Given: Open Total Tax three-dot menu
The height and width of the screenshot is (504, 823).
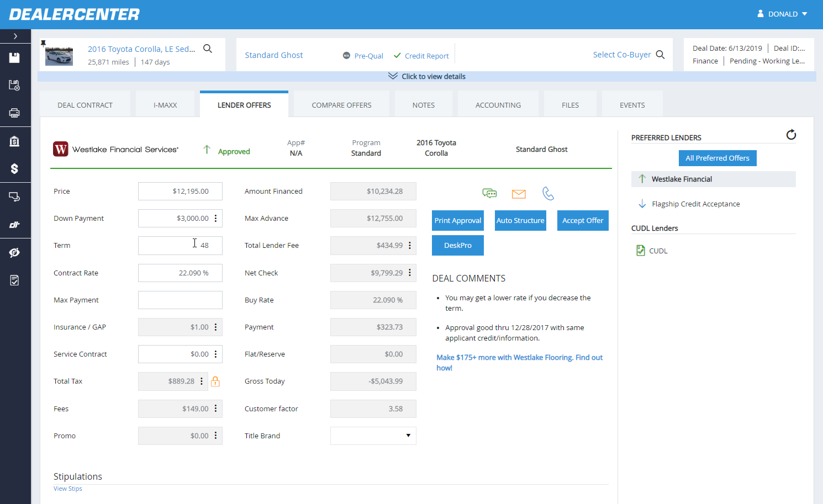Looking at the screenshot, I should (x=202, y=381).
